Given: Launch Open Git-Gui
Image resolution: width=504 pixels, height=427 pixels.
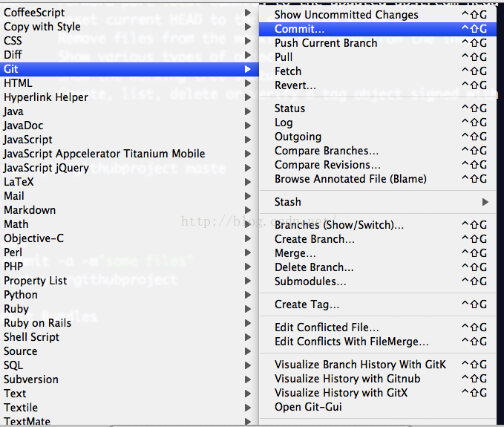Looking at the screenshot, I should 378,407.
